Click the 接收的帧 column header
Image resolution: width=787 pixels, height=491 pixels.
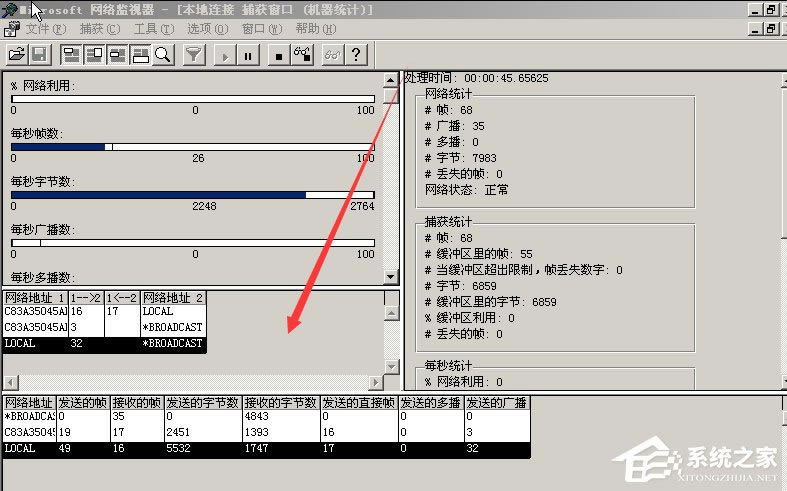click(137, 403)
